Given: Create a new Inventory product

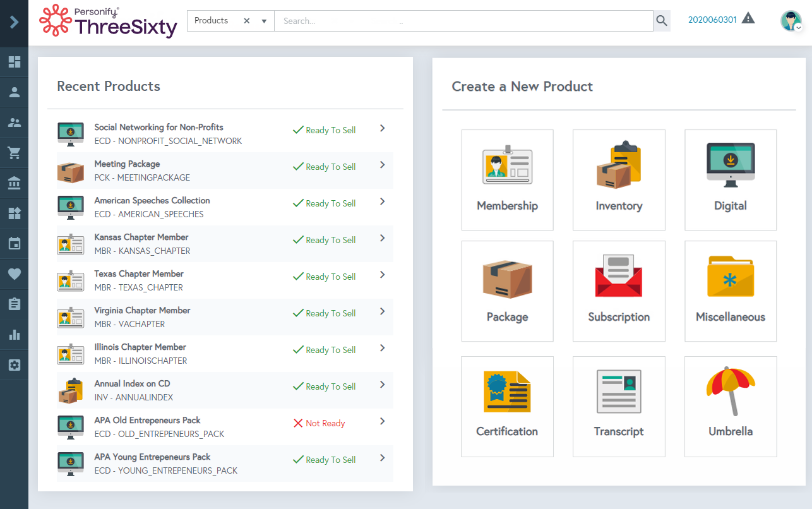Looking at the screenshot, I should point(619,180).
